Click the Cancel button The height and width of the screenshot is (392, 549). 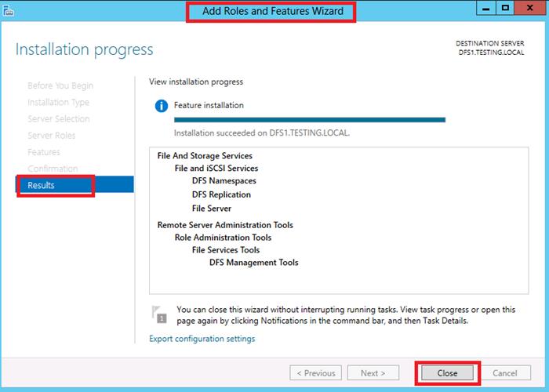(x=504, y=373)
